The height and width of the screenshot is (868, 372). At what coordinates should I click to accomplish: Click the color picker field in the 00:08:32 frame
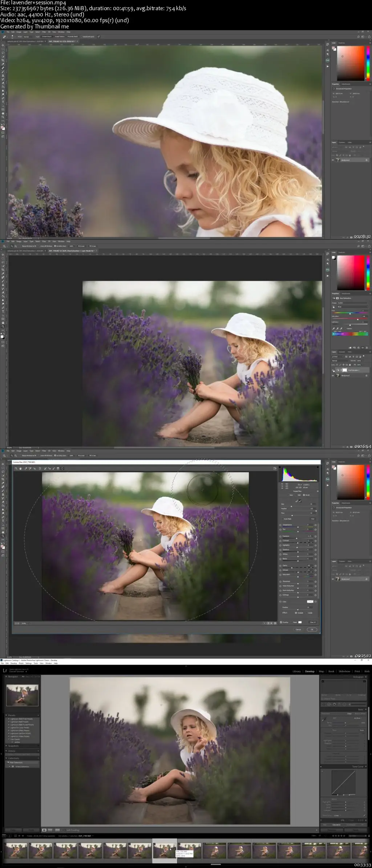click(350, 63)
